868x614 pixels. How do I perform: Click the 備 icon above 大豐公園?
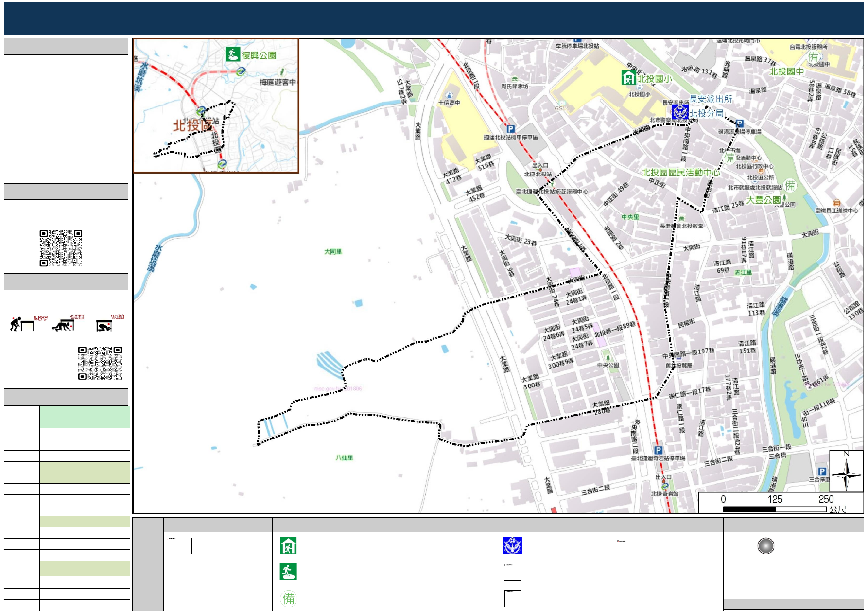click(790, 185)
